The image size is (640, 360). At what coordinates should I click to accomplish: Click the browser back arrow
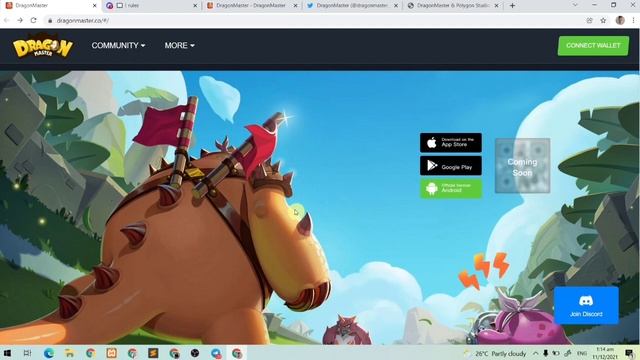[7, 20]
